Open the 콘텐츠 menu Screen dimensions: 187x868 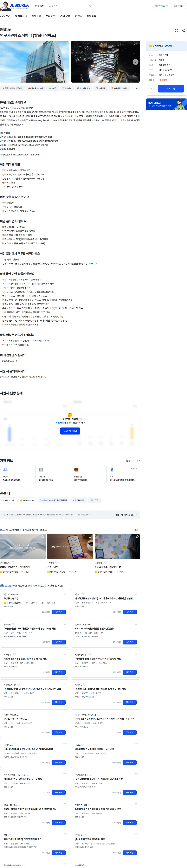(x=78, y=16)
